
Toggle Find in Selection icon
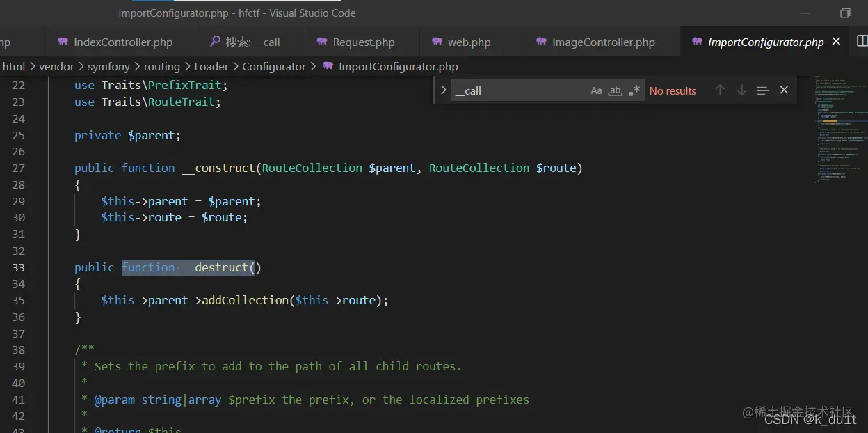[763, 90]
